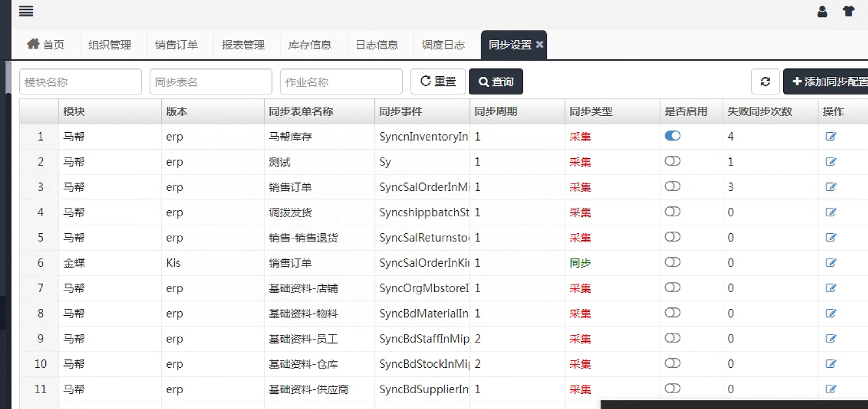Click the 失败同步次数 column header
The width and height of the screenshot is (868, 409).
771,111
